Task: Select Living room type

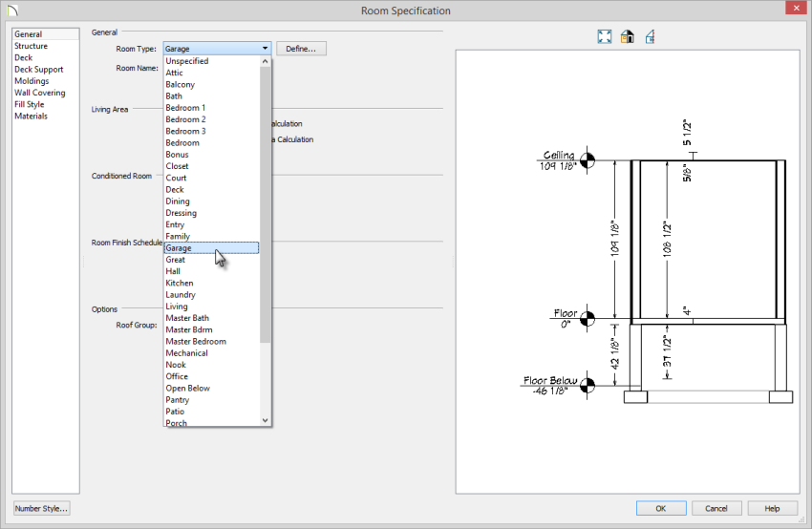Action: pos(211,307)
